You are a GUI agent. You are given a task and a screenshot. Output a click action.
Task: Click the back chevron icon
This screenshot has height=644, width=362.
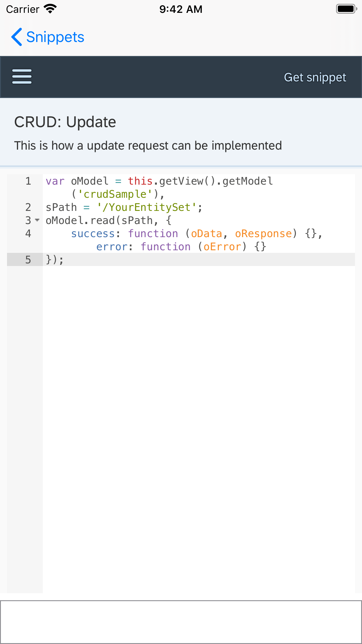tap(17, 37)
